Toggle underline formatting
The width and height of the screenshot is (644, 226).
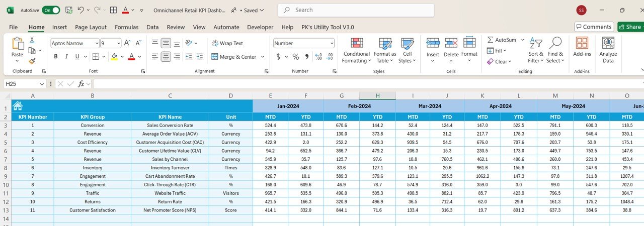coord(77,57)
